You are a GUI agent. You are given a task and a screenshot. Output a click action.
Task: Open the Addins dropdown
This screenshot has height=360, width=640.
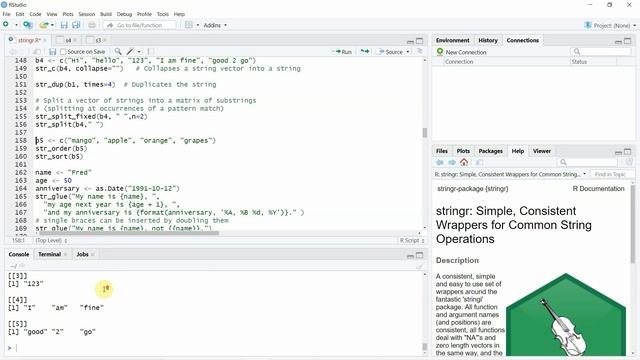click(215, 25)
